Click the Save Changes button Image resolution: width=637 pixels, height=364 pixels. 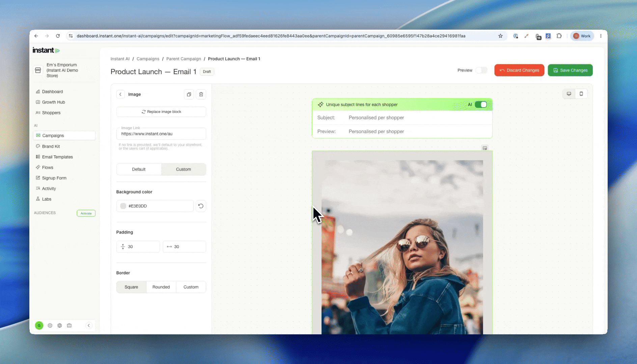point(570,70)
